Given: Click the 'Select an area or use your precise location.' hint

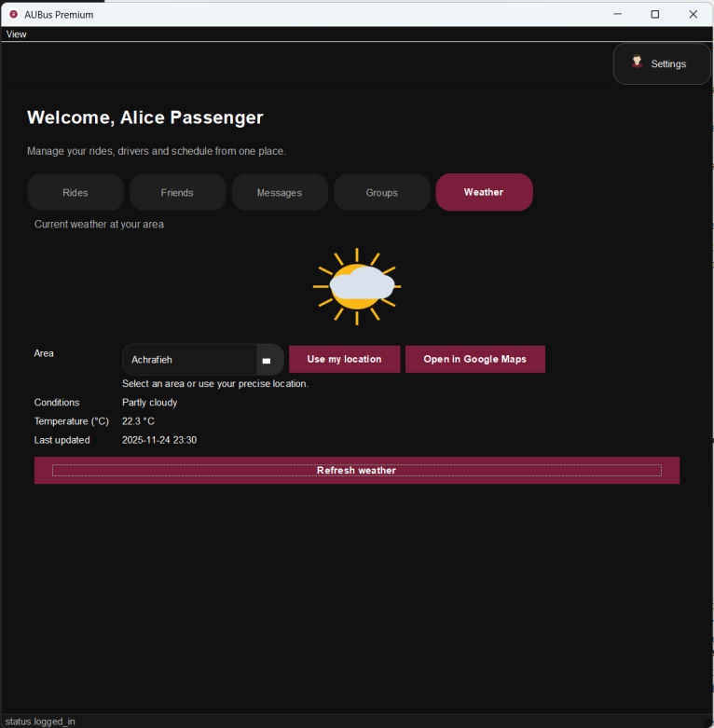Looking at the screenshot, I should coord(215,384).
